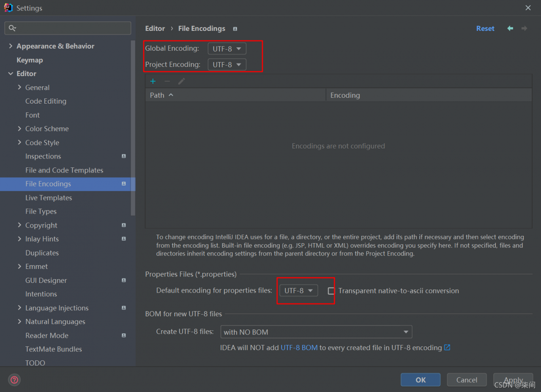This screenshot has height=392, width=541.
Task: Sort by the Path column header
Action: 235,95
